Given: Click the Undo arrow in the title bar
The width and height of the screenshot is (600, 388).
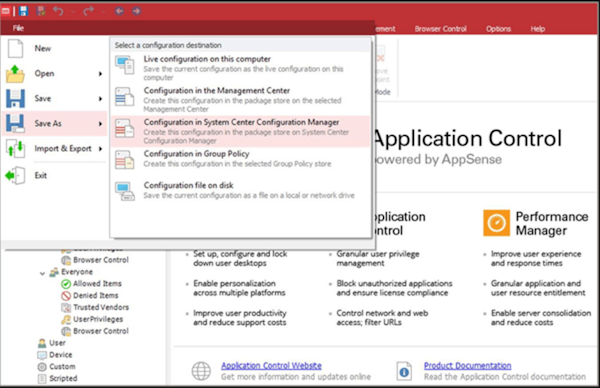Looking at the screenshot, I should (x=58, y=11).
